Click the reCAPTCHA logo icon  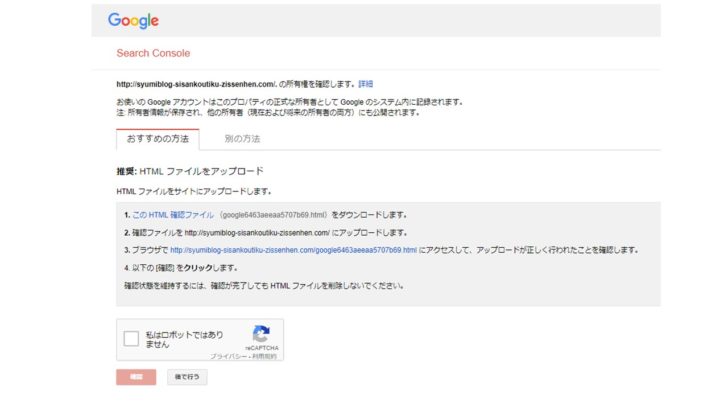pyautogui.click(x=261, y=334)
